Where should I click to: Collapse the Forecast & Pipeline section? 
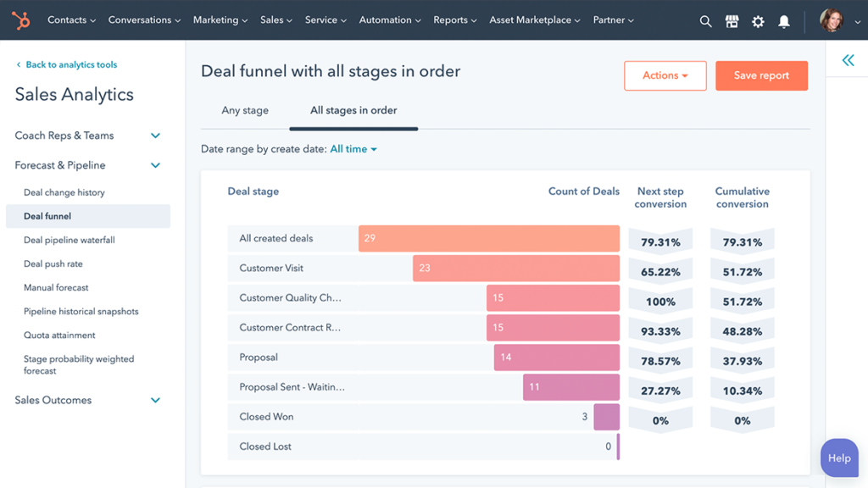pyautogui.click(x=155, y=165)
